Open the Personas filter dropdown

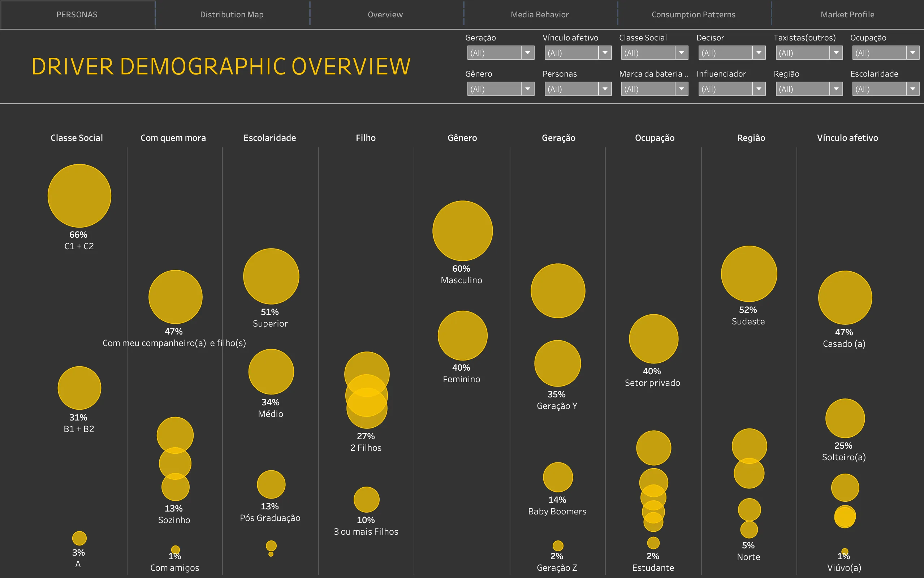tap(605, 89)
